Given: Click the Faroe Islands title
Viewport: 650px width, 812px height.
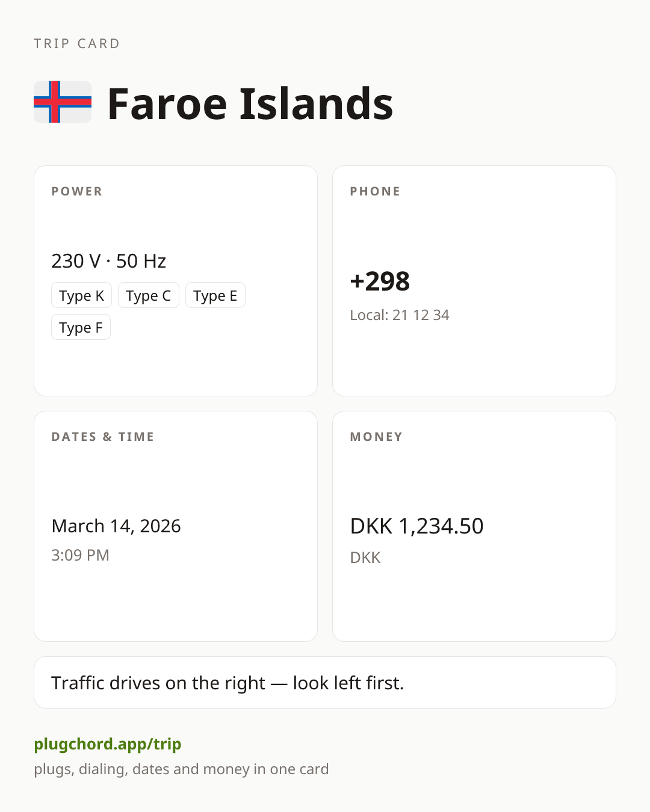Looking at the screenshot, I should (x=250, y=103).
